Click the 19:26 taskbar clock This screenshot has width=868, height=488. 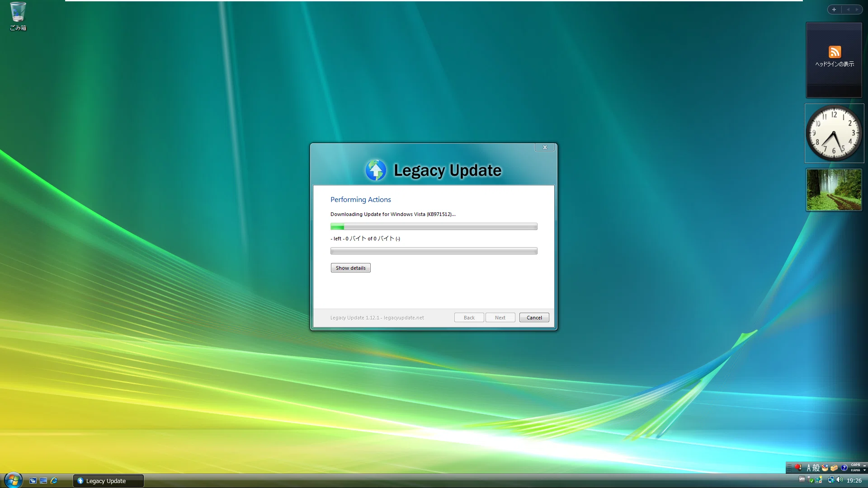tap(854, 480)
